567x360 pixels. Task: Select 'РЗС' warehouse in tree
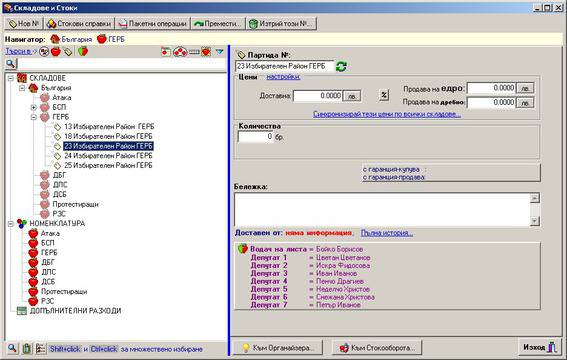coord(59,214)
